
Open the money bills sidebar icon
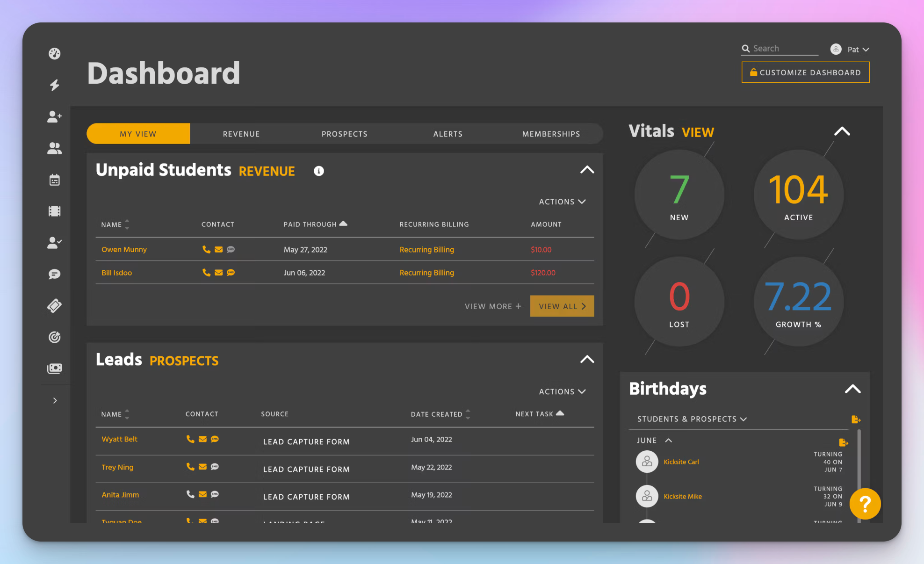[x=55, y=369]
